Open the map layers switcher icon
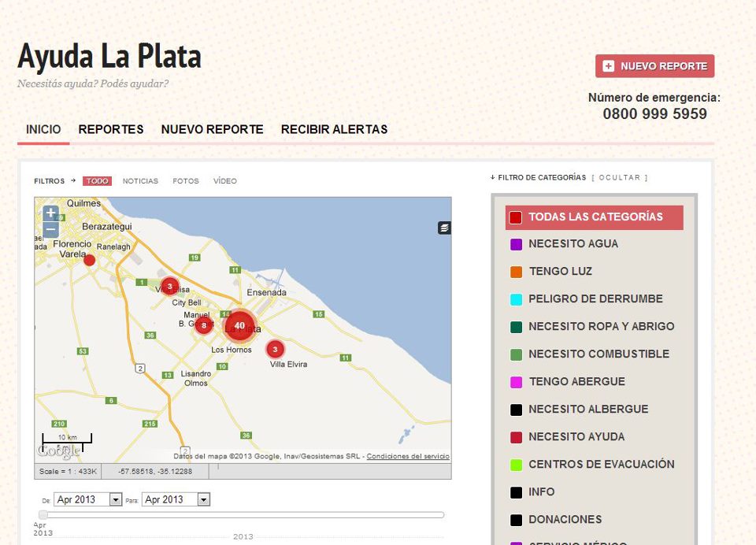The height and width of the screenshot is (545, 756). tap(444, 228)
